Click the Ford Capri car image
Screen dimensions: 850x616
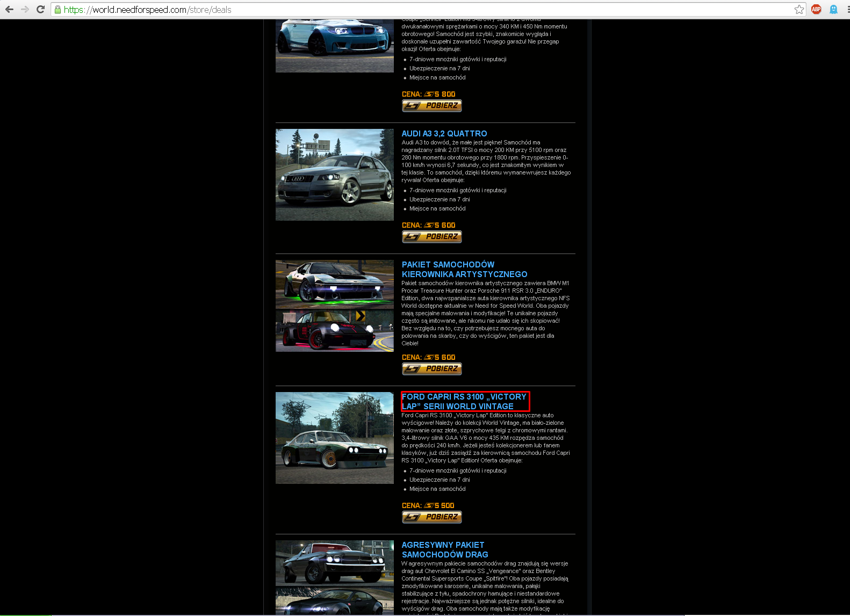[x=335, y=438]
